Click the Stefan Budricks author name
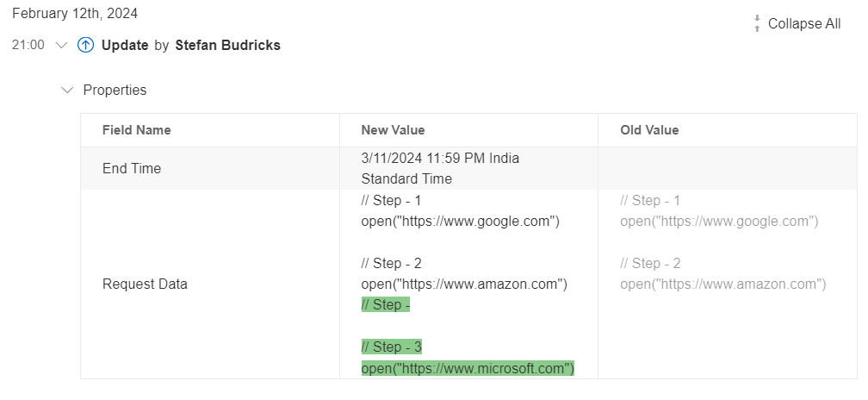This screenshot has width=868, height=400. pos(228,46)
